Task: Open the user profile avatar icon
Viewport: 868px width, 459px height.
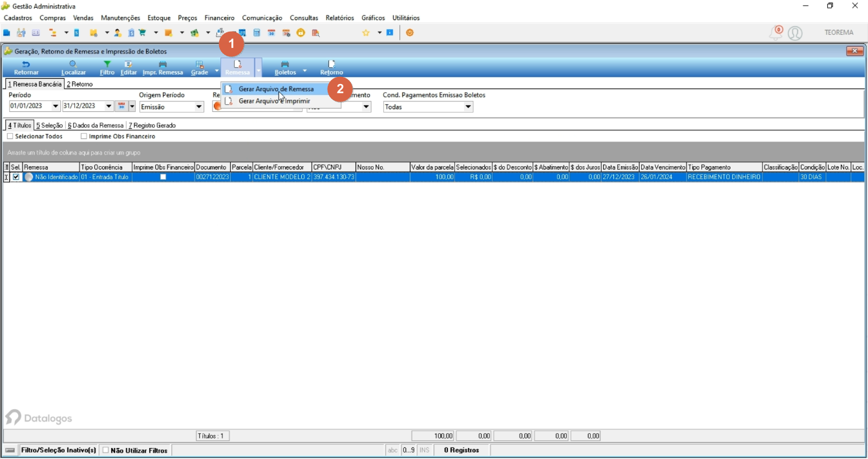Action: pos(795,33)
